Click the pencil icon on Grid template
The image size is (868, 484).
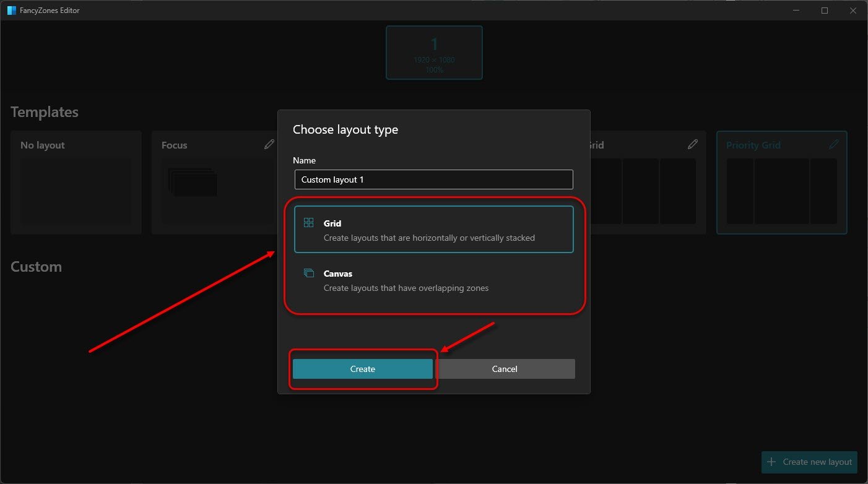[693, 144]
